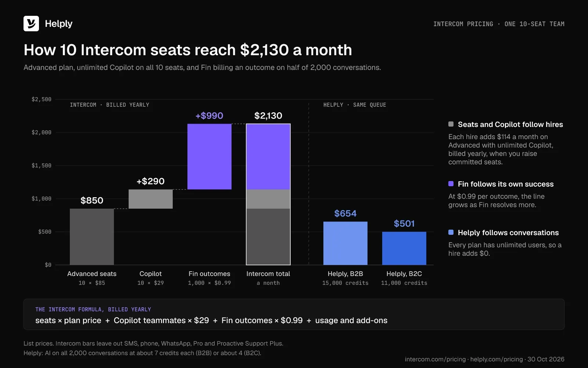Select the purple Fin outcomes +$990 bar
The width and height of the screenshot is (588, 368).
click(209, 157)
